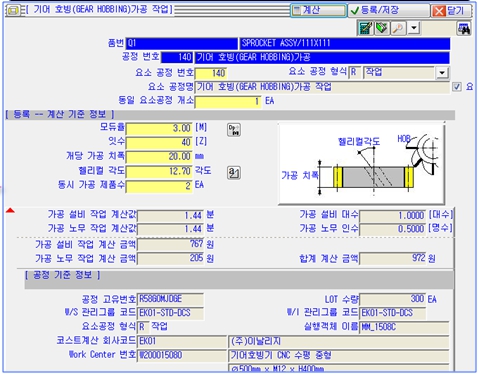Image resolution: width=479 pixels, height=375 pixels.
Task: Click the 요소 공정명 text field
Action: [322, 87]
